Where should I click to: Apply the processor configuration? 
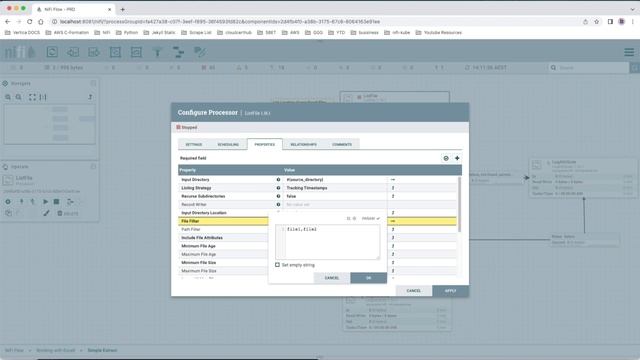coord(450,291)
